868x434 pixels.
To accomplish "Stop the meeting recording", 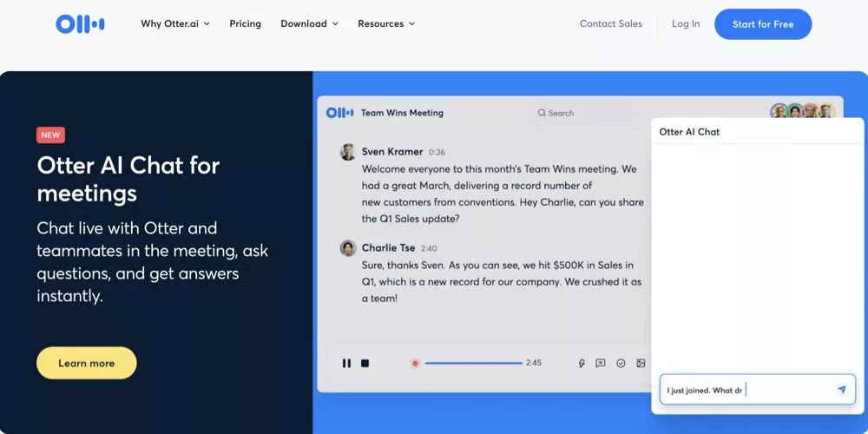I will (365, 363).
